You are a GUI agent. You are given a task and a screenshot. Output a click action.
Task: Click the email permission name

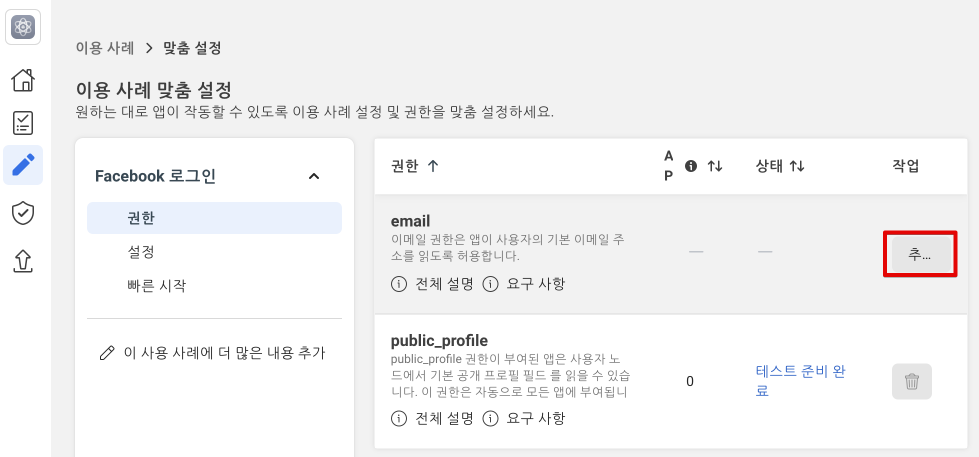(410, 222)
